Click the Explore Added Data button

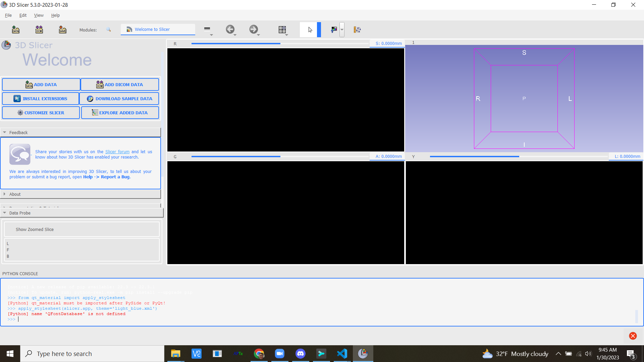click(119, 113)
